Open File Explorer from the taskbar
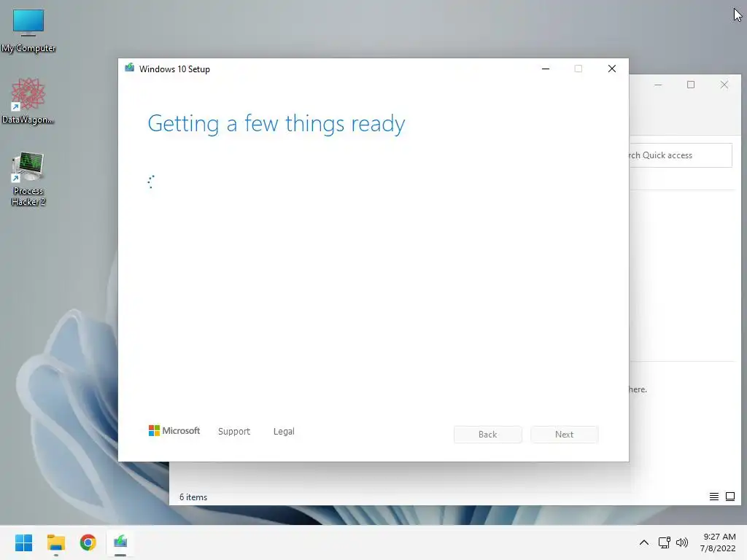The image size is (747, 560). [55, 542]
